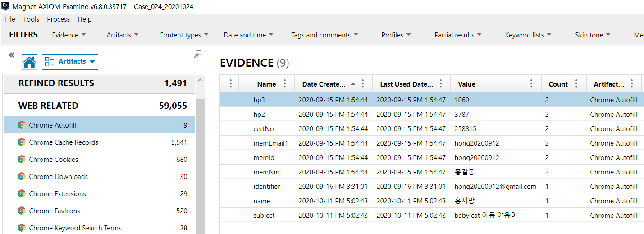
Task: Click left panel scroll-up arrow
Action: (201, 80)
